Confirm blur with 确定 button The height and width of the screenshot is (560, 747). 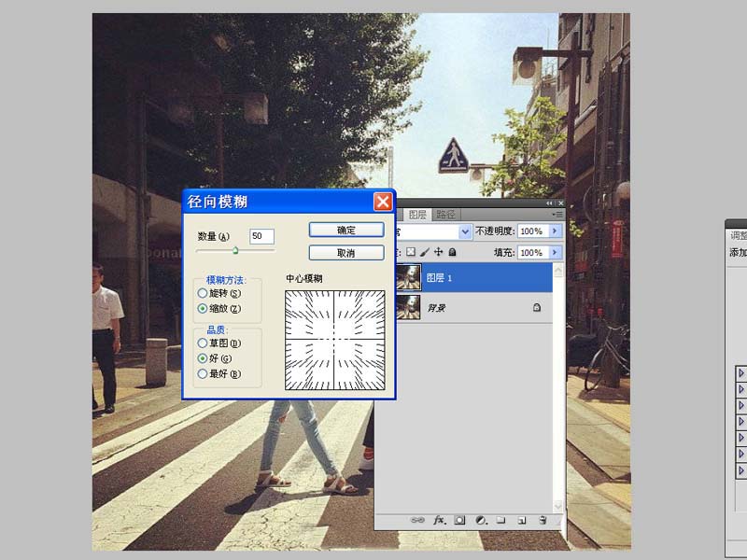coord(346,230)
